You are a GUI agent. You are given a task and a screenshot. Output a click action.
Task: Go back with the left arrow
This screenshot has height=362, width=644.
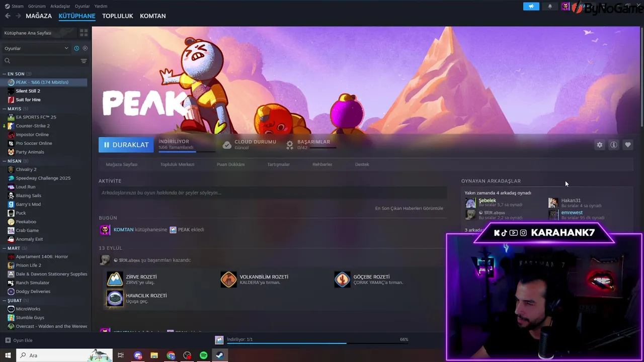pos(8,16)
